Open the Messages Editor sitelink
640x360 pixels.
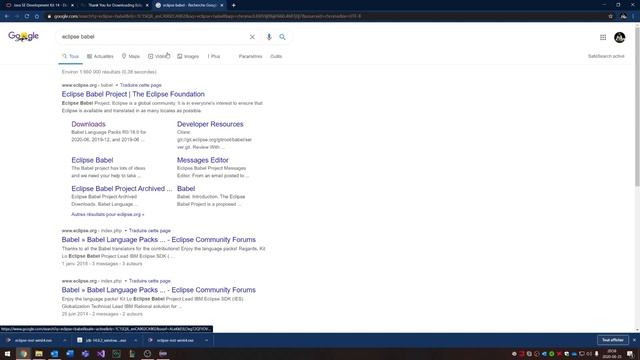[x=203, y=160]
